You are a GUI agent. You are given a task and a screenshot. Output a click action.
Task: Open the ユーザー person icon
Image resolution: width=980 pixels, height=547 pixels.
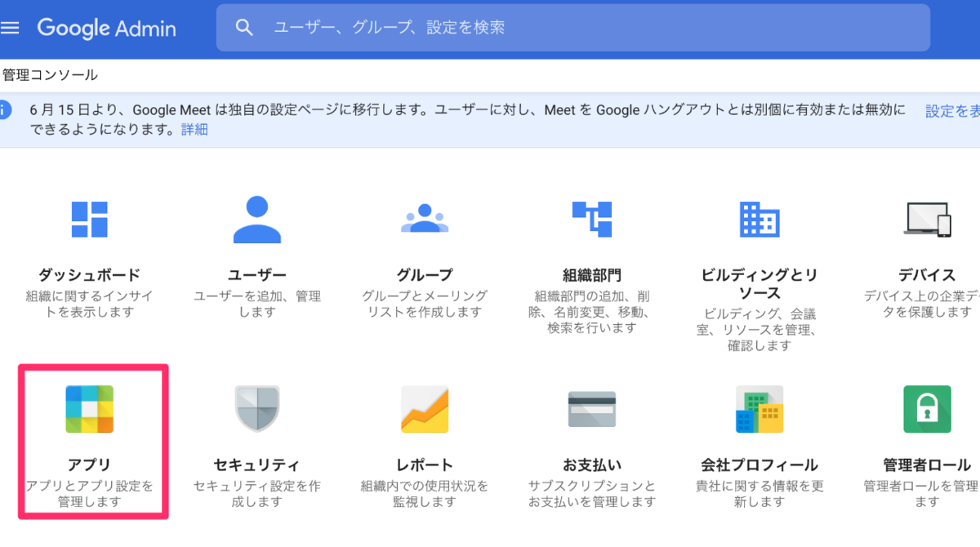click(257, 220)
